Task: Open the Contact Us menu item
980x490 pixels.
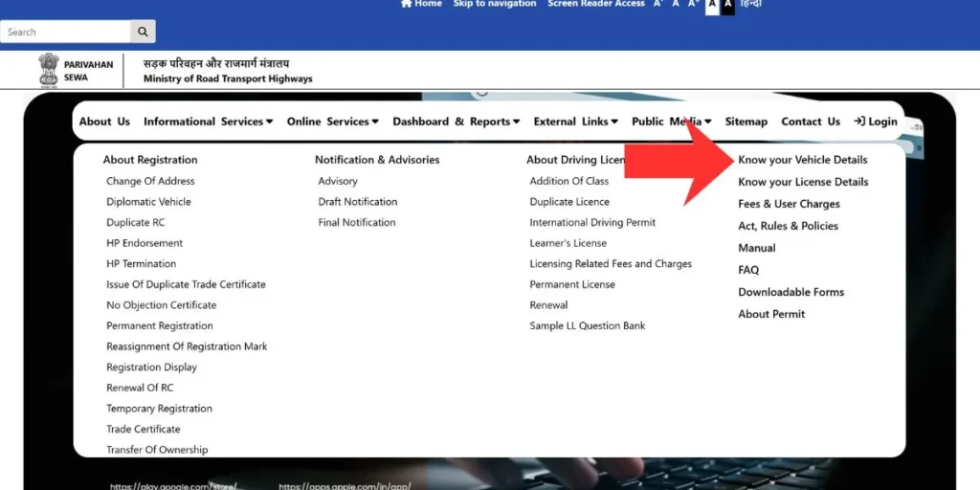Action: click(811, 122)
